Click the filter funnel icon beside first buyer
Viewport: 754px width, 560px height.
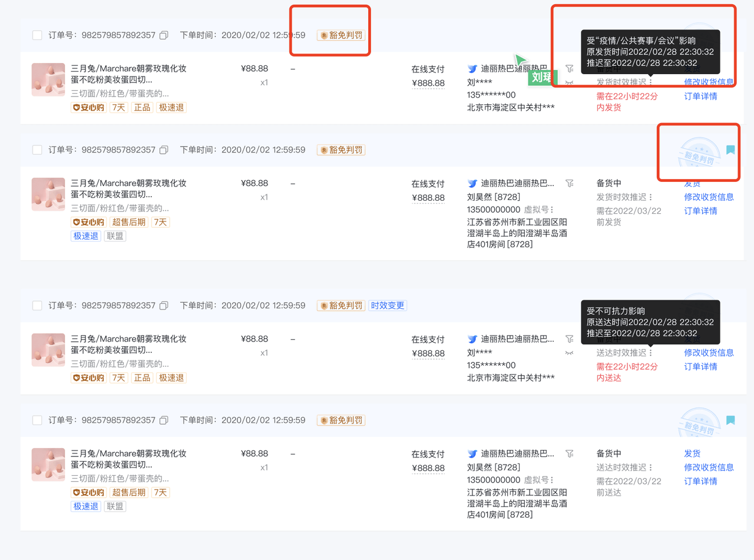(x=569, y=68)
